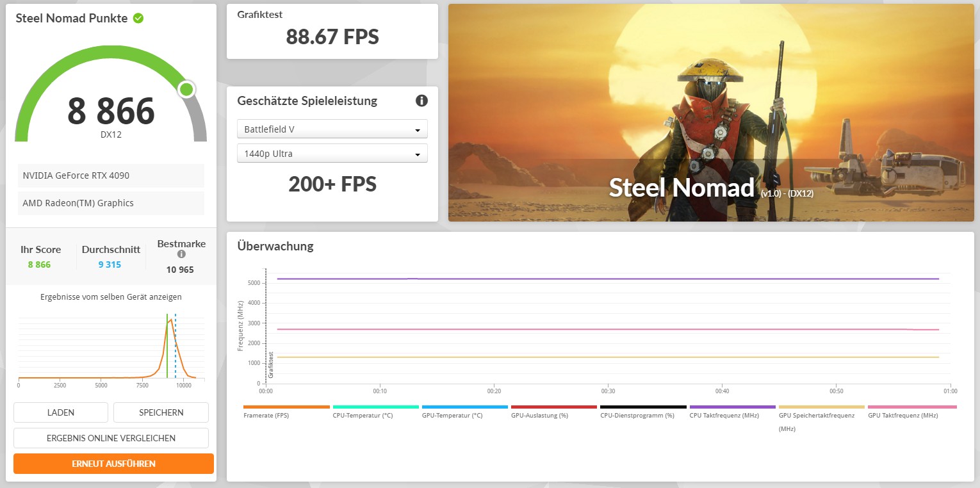Screen dimensions: 980x488
Task: Toggle GPU-Auslastung (%) legend entry
Action: (554, 412)
